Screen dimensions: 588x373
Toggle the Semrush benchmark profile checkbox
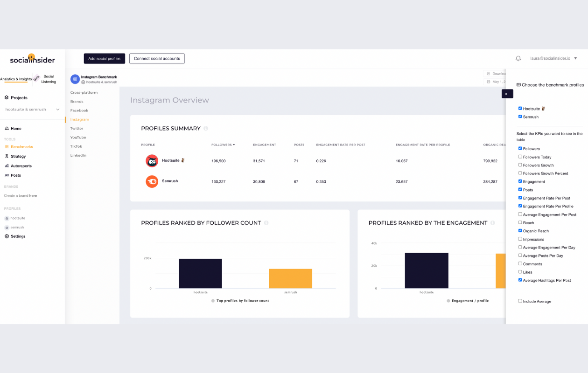(520, 117)
